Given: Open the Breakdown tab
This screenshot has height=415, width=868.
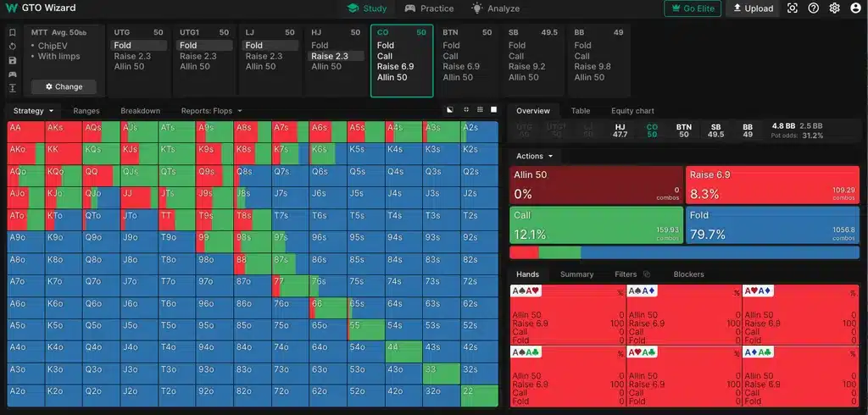Looking at the screenshot, I should point(140,111).
